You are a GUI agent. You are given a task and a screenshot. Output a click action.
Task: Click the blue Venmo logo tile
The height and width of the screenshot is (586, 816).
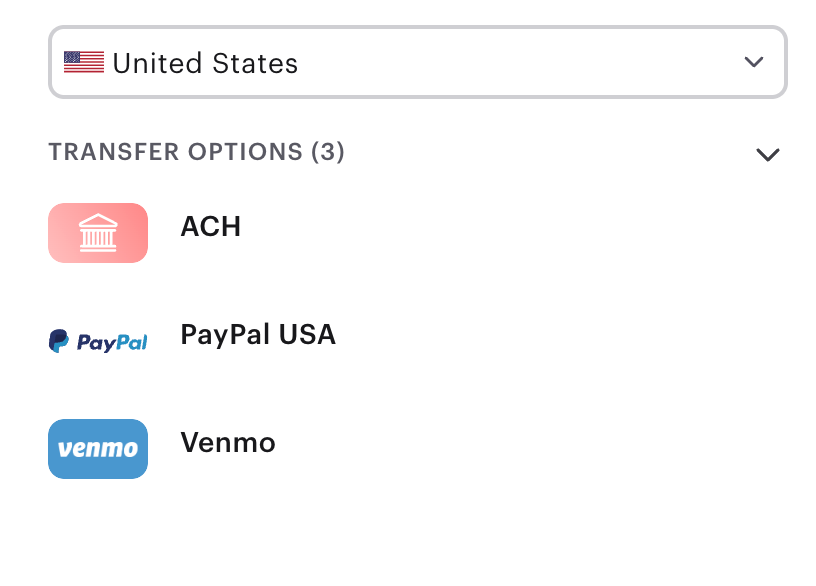(98, 449)
